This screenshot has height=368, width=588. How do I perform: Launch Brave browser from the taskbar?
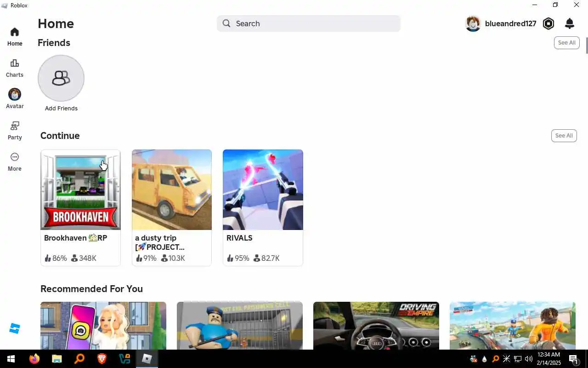[x=102, y=359]
